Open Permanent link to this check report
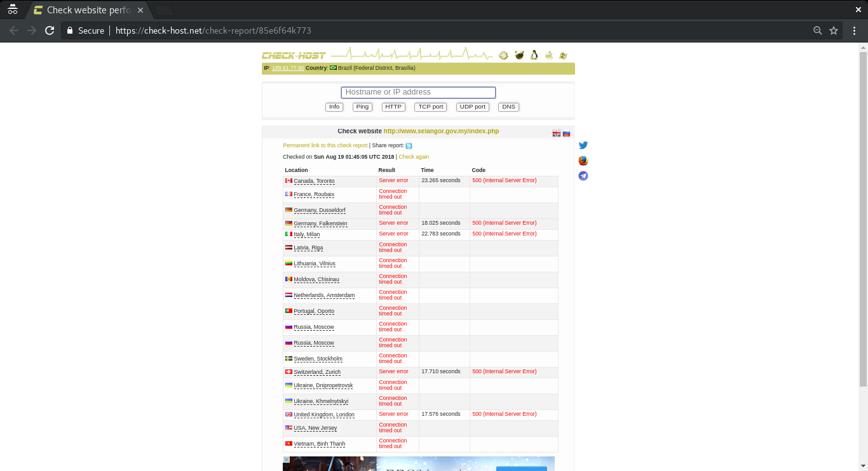The width and height of the screenshot is (868, 471). [x=325, y=145]
